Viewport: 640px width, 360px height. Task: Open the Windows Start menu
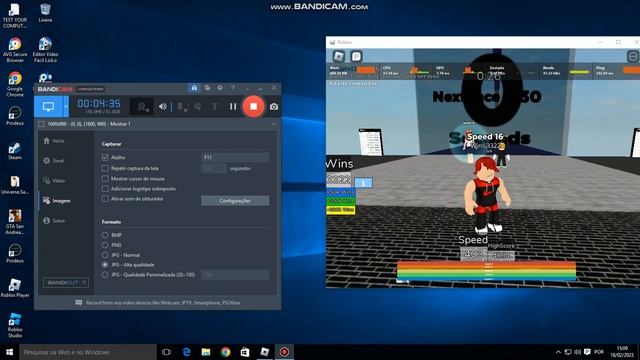[9, 352]
